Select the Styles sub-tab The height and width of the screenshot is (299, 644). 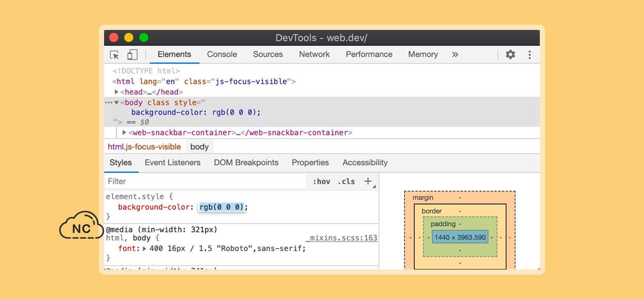pos(121,163)
